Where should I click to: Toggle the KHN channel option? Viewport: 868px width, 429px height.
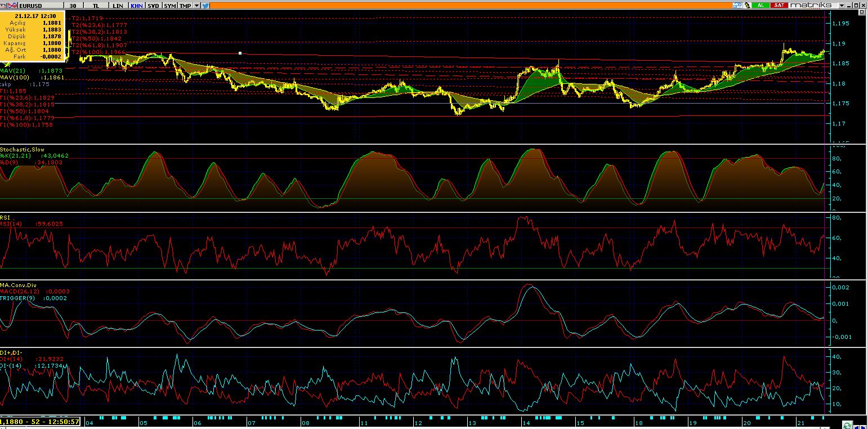point(136,6)
